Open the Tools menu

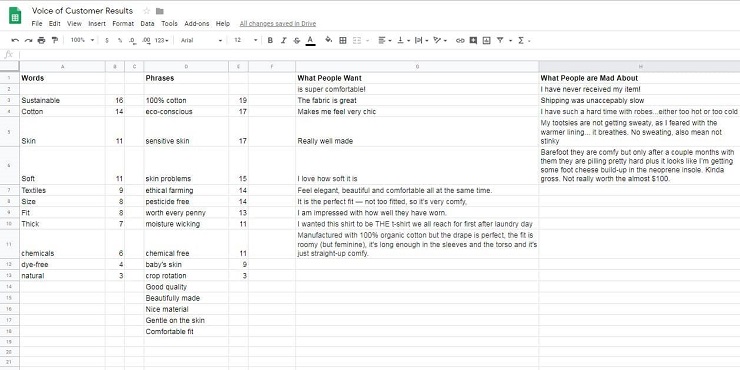pos(169,24)
